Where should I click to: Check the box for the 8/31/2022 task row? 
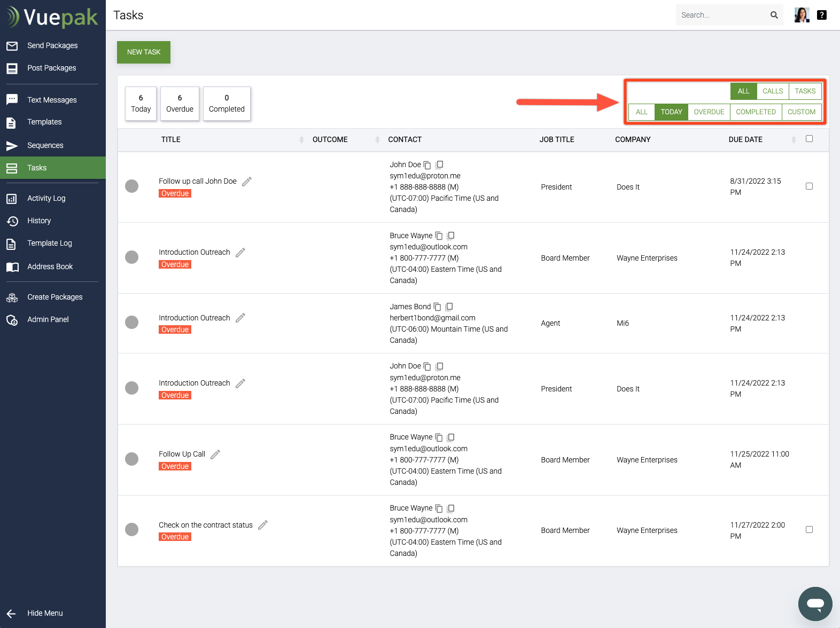(x=809, y=186)
